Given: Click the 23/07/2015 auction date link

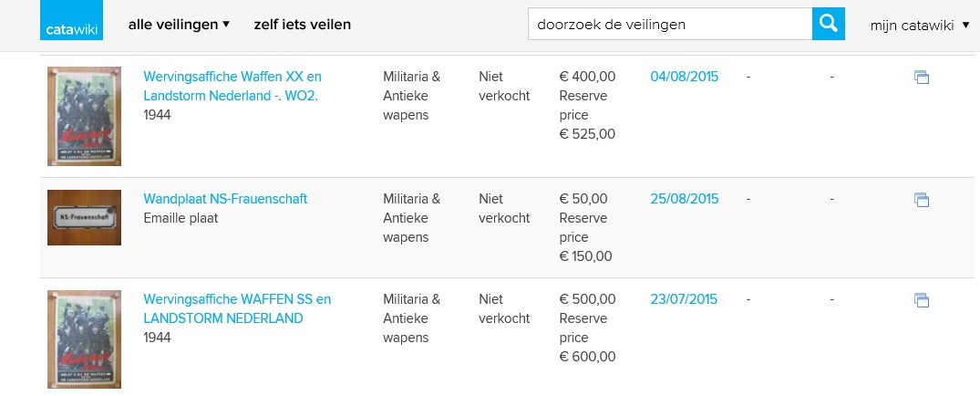Looking at the screenshot, I should tap(683, 299).
